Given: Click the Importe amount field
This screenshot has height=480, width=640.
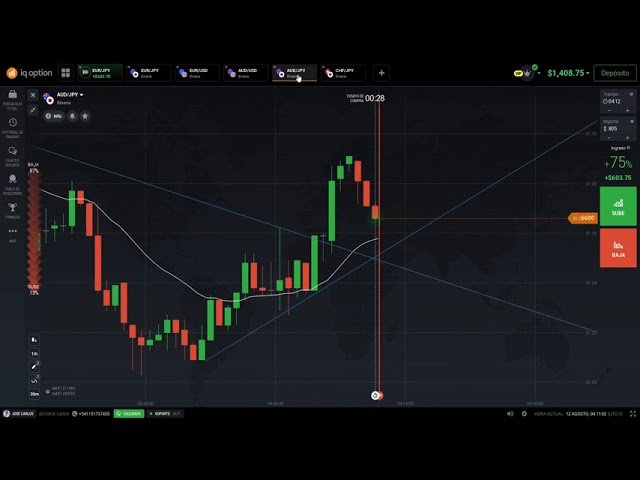Looking at the screenshot, I should point(618,129).
